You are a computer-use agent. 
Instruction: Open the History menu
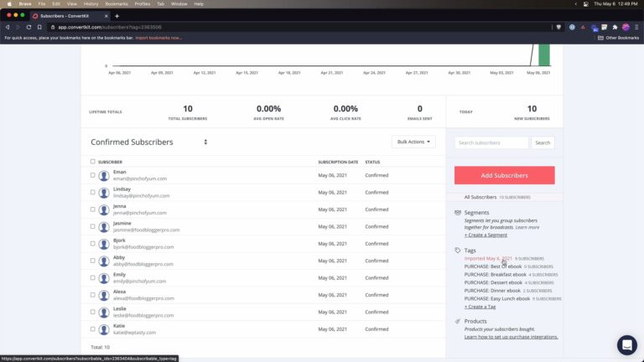click(x=91, y=3)
